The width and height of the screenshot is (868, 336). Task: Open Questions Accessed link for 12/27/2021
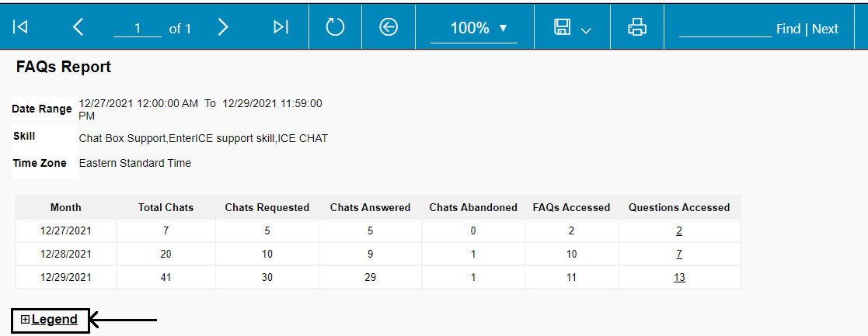(x=679, y=230)
